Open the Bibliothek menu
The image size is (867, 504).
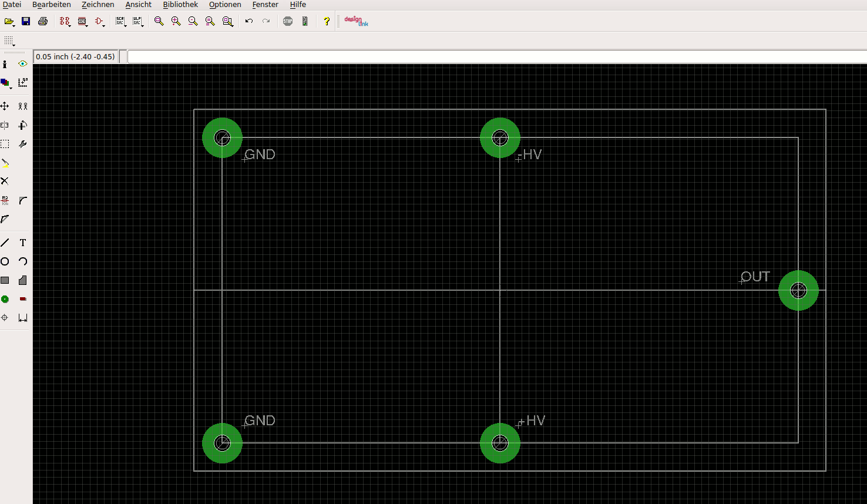coord(180,5)
